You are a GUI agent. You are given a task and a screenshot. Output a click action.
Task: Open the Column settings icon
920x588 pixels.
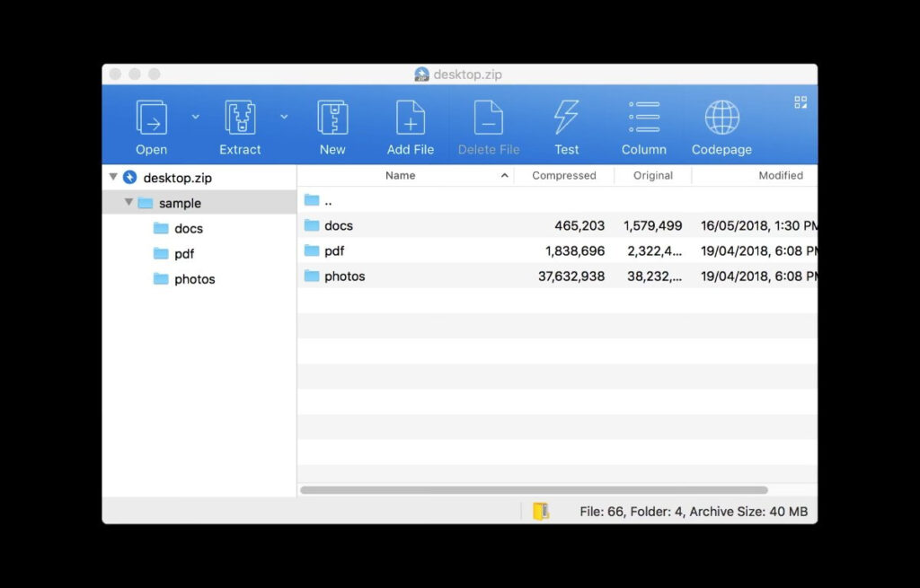tap(643, 118)
